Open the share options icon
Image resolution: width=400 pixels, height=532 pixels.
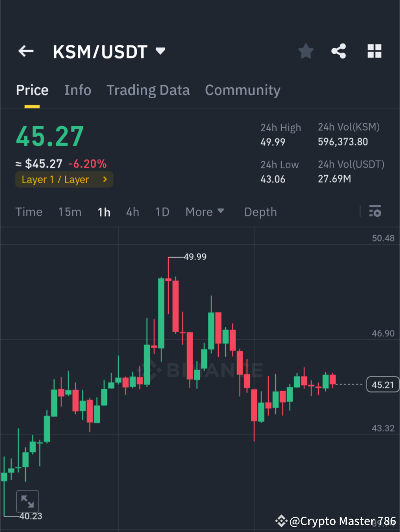point(339,51)
